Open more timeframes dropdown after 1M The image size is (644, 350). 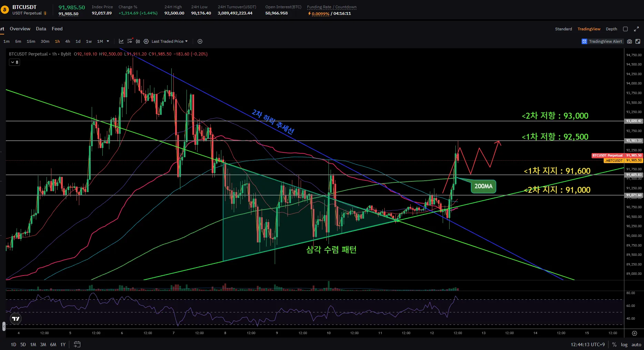[x=108, y=41]
